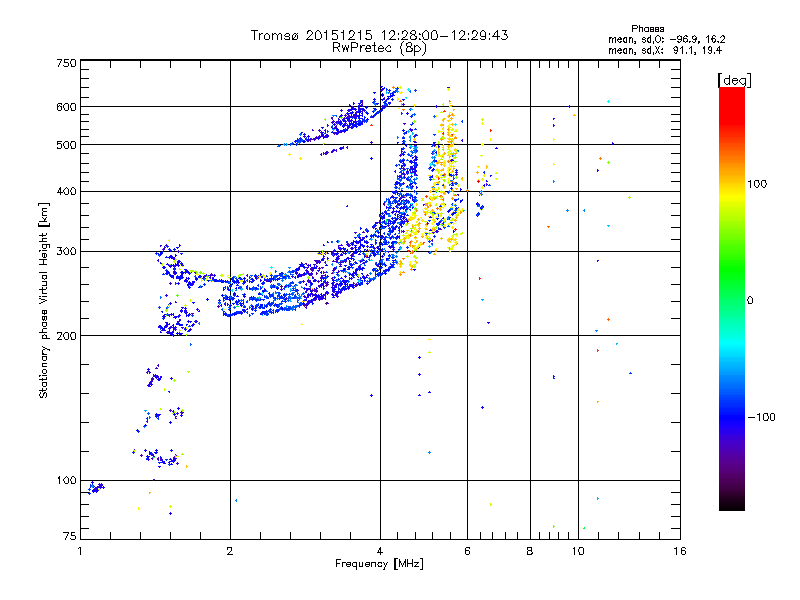Click the 'mean, sd,O: -96.9, 16.2' line
This screenshot has width=800, height=600.
(x=666, y=39)
